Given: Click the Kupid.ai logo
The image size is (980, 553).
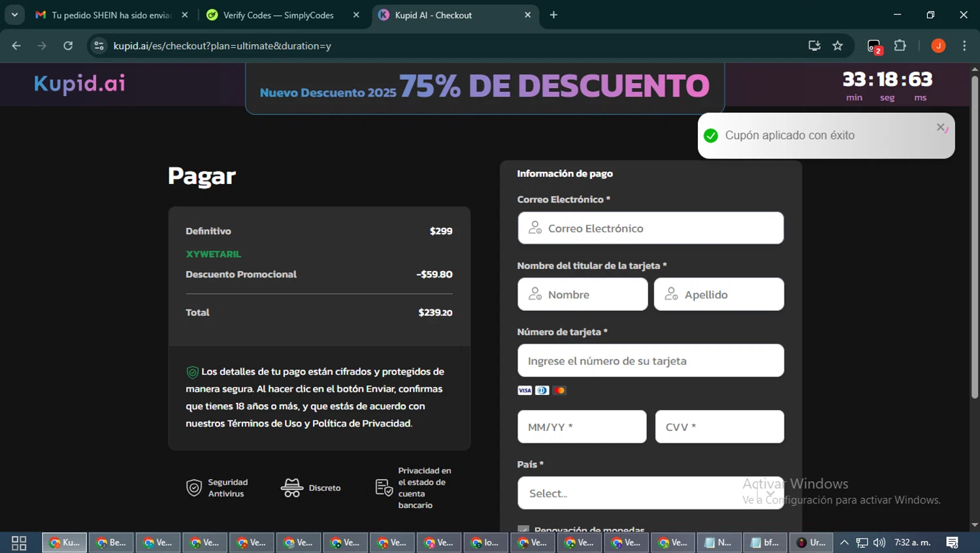Looking at the screenshot, I should point(79,84).
